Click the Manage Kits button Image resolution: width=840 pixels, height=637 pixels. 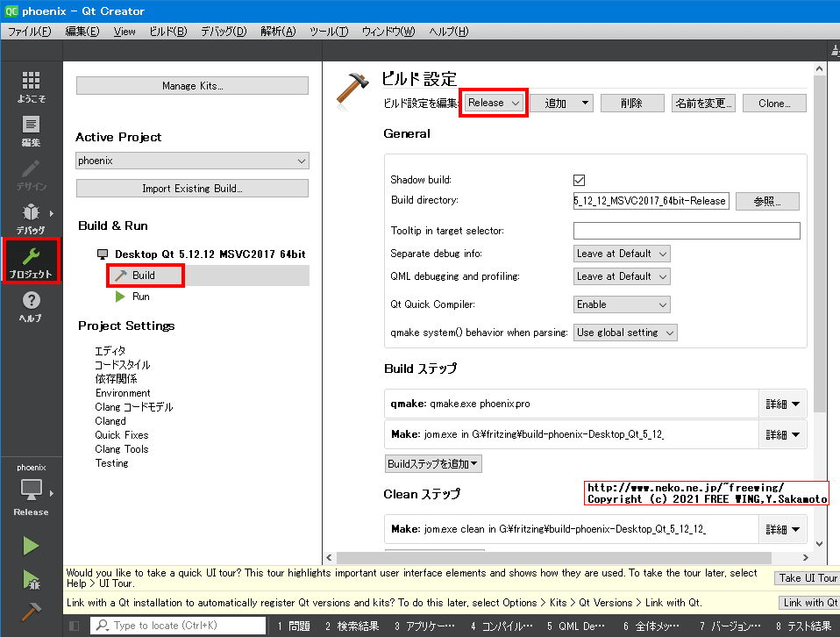click(191, 85)
